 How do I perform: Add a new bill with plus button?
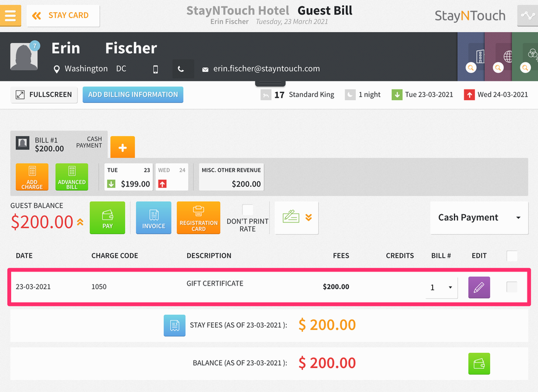pyautogui.click(x=122, y=147)
